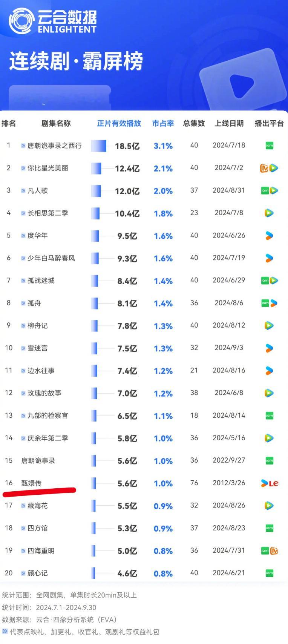Viewport: 288px width, 644px height.
Task: Click the 播出平台 column header
Action: pyautogui.click(x=269, y=123)
